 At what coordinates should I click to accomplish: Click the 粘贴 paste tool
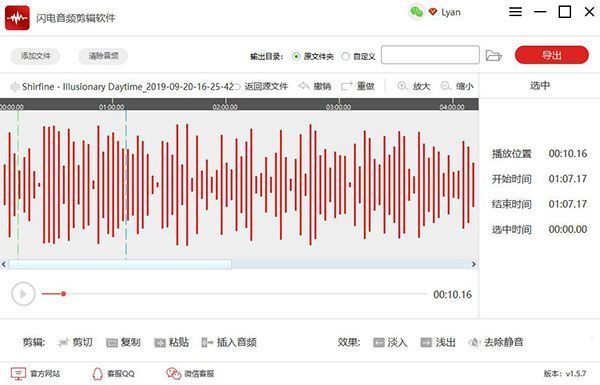point(171,342)
